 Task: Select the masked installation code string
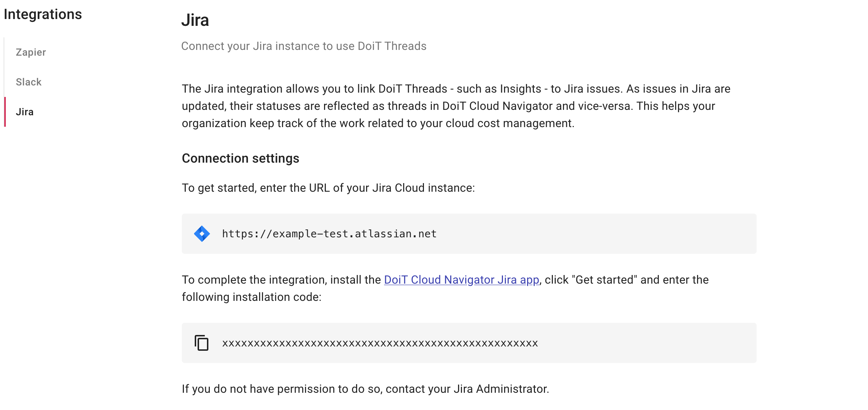(379, 343)
